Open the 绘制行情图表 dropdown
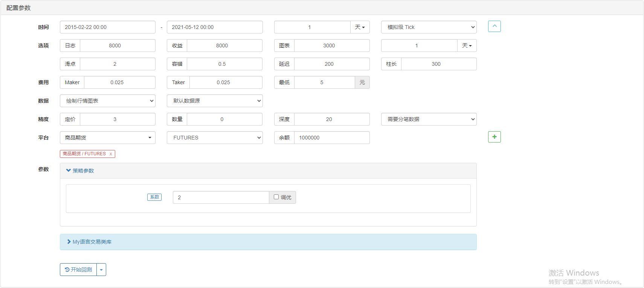Image resolution: width=644 pixels, height=288 pixels. coord(107,101)
